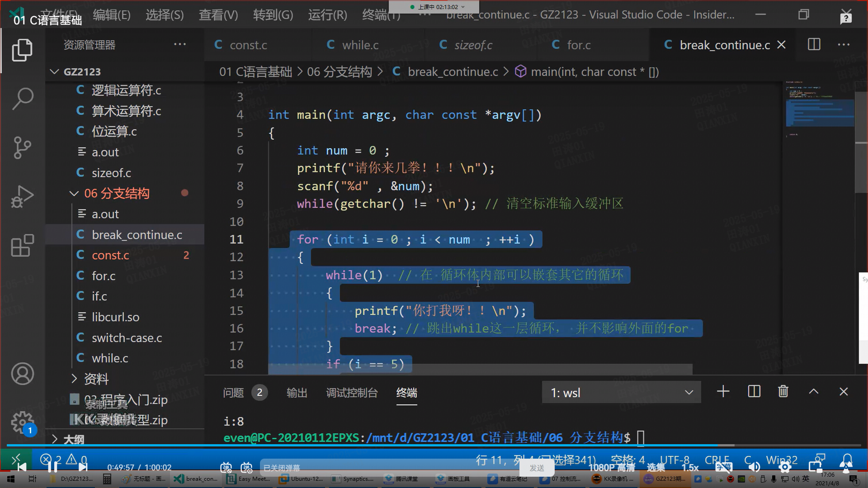Viewport: 868px width, 488px height.
Task: Pause the video playback
Action: pos(52,467)
